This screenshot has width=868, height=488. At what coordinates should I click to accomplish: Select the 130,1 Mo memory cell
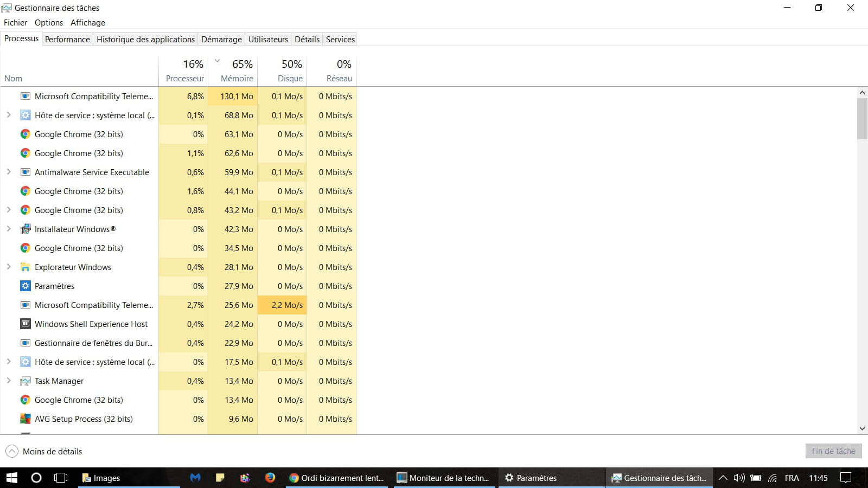(233, 97)
